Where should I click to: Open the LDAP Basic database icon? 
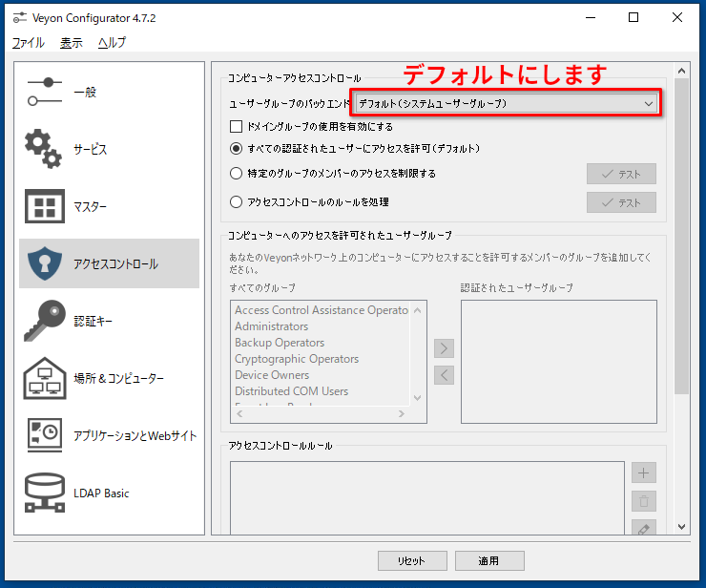tap(45, 493)
